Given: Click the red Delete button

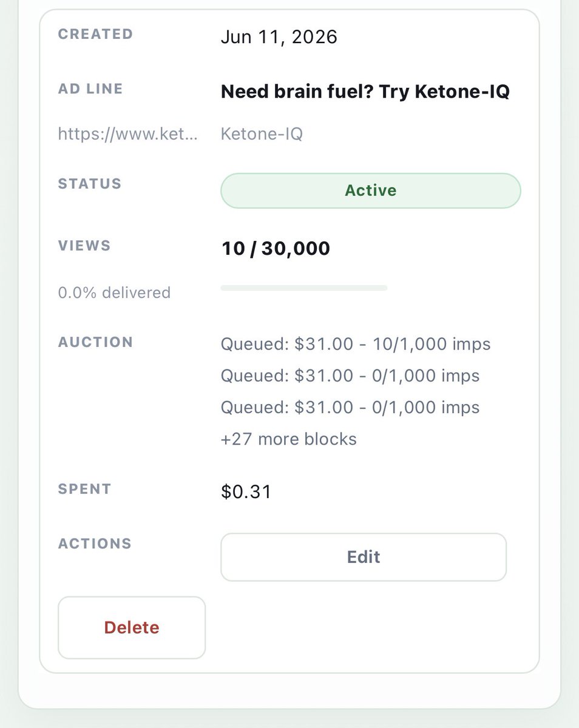Looking at the screenshot, I should point(132,627).
